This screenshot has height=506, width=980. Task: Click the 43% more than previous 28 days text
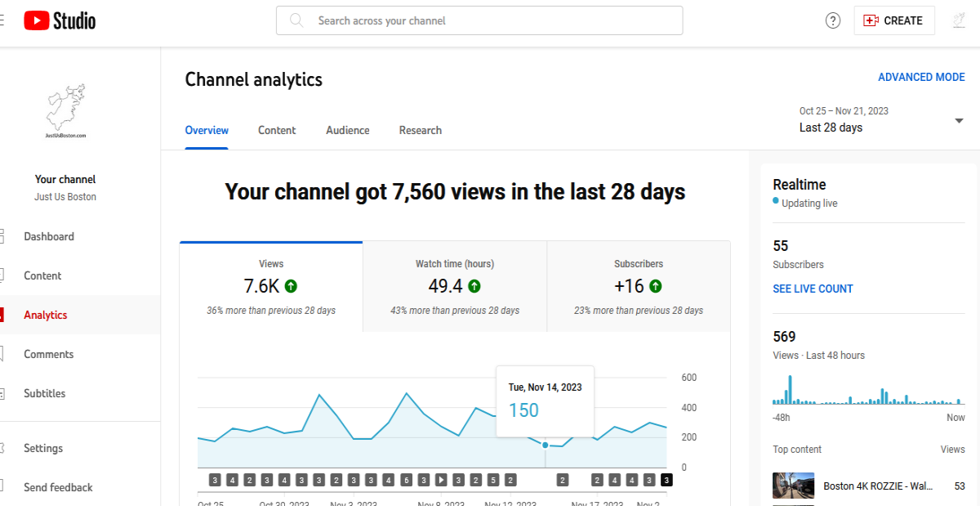[455, 311]
